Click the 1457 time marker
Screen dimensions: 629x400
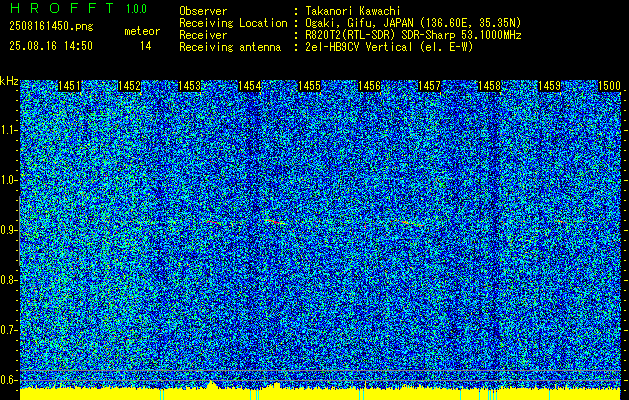coord(430,86)
